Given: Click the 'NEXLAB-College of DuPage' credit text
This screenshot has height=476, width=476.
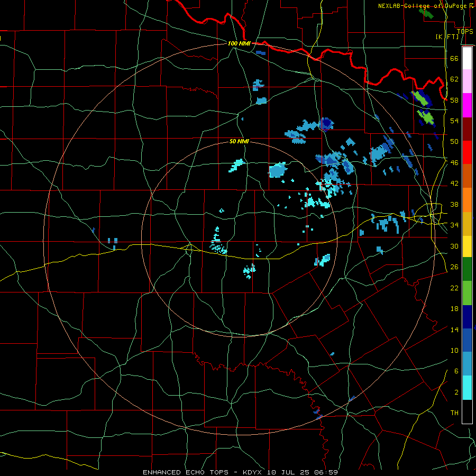Looking at the screenshot, I should coord(422,6).
